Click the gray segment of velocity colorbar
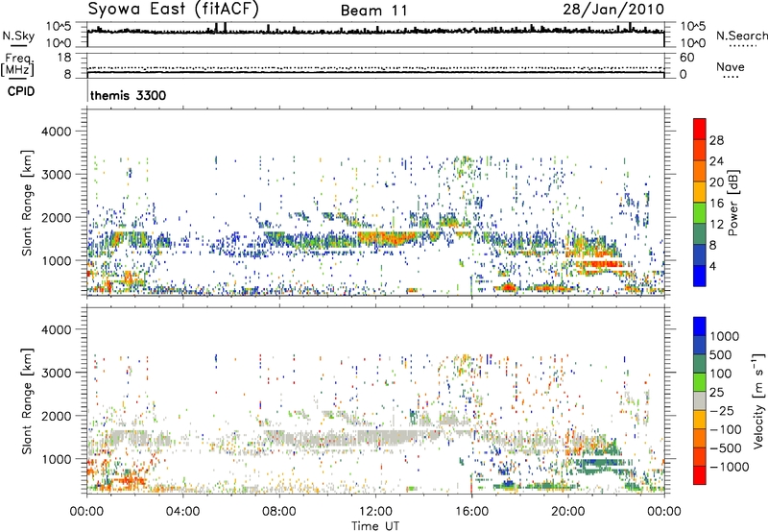Screen dimensions: 768x532 (700, 401)
